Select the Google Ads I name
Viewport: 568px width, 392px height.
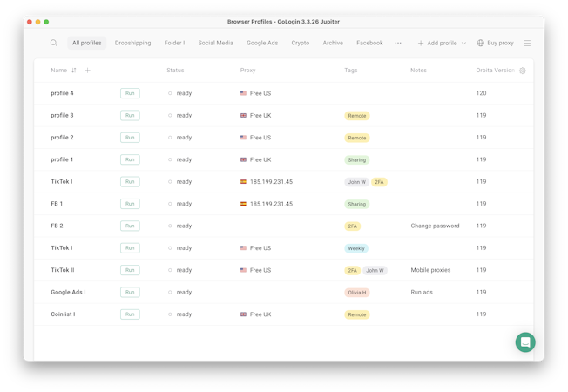point(68,292)
